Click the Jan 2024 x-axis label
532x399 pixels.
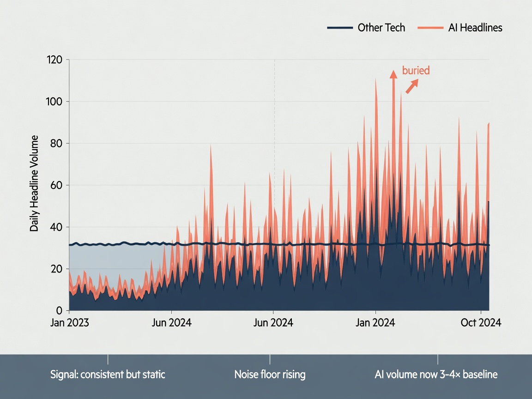tap(375, 322)
